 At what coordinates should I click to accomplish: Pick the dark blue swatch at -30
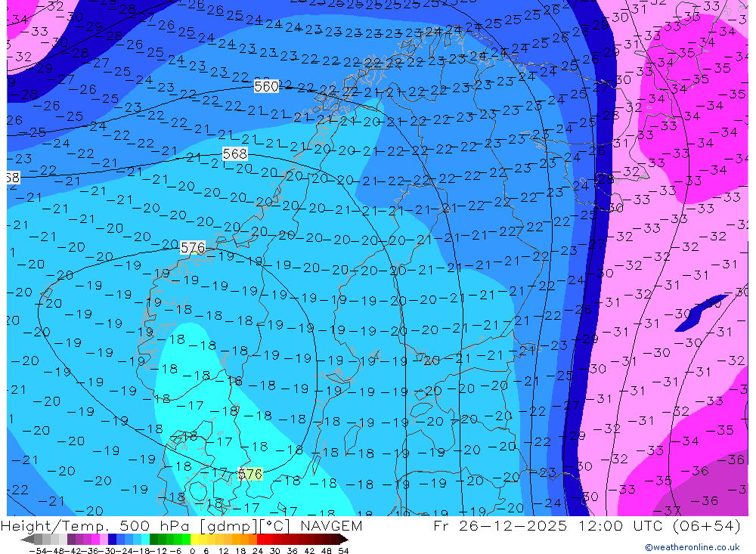112,540
